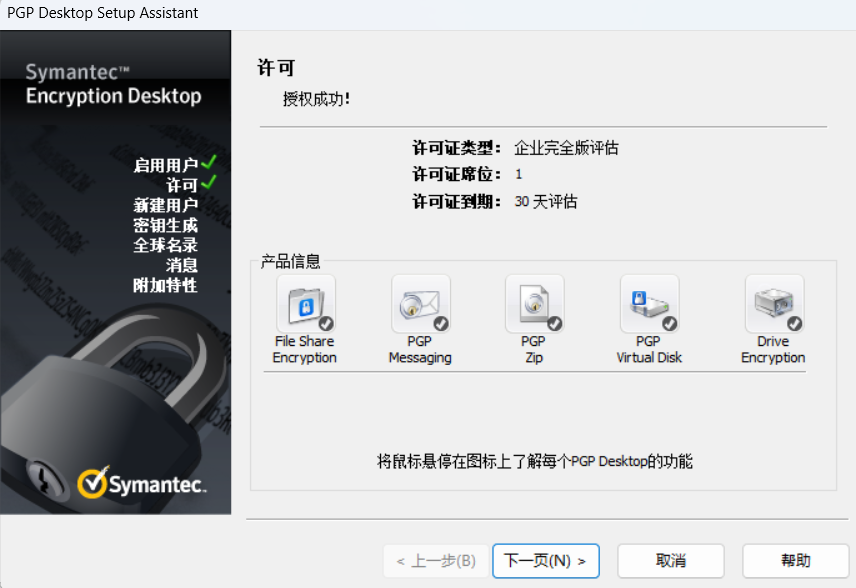Click the Drive Encryption label text
The height and width of the screenshot is (588, 856).
click(x=773, y=349)
